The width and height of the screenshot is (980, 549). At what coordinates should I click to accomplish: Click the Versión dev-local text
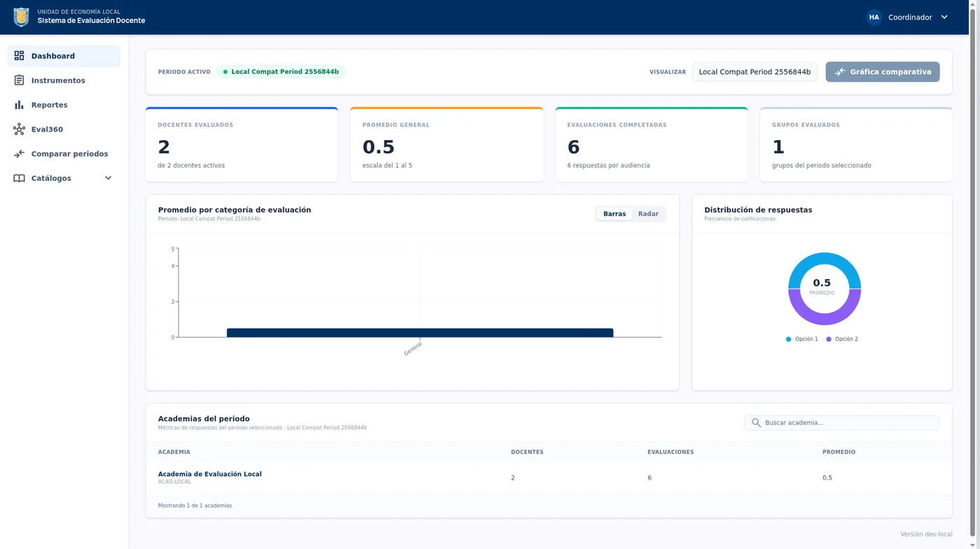[926, 534]
